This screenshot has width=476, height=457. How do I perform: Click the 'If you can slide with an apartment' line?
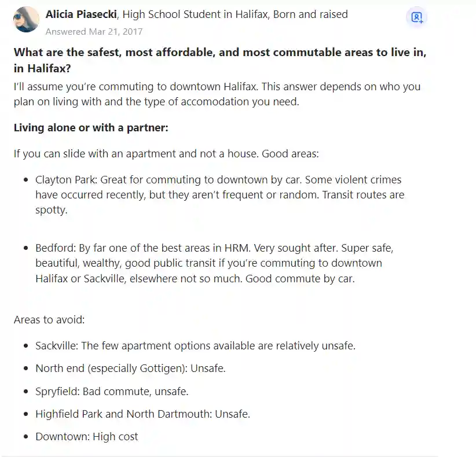166,154
